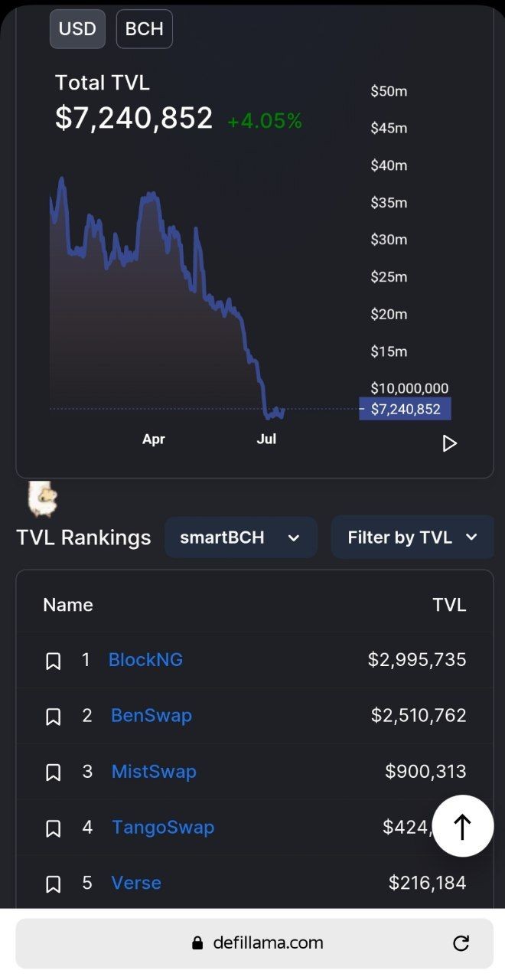Tap the scroll-to-top arrow button

463,826
